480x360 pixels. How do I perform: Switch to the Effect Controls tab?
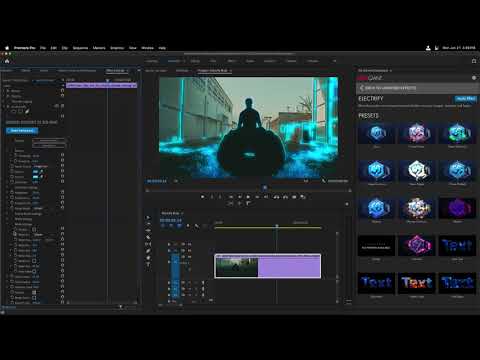(x=115, y=70)
